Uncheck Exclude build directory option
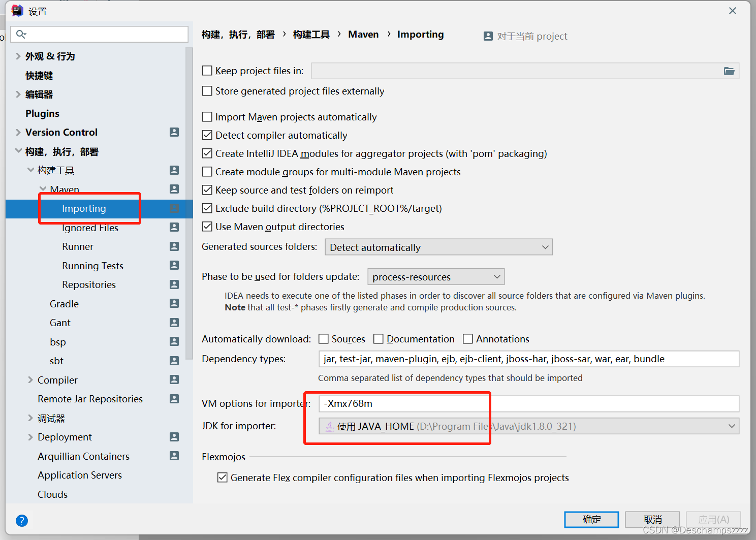This screenshot has width=756, height=540. pos(207,208)
